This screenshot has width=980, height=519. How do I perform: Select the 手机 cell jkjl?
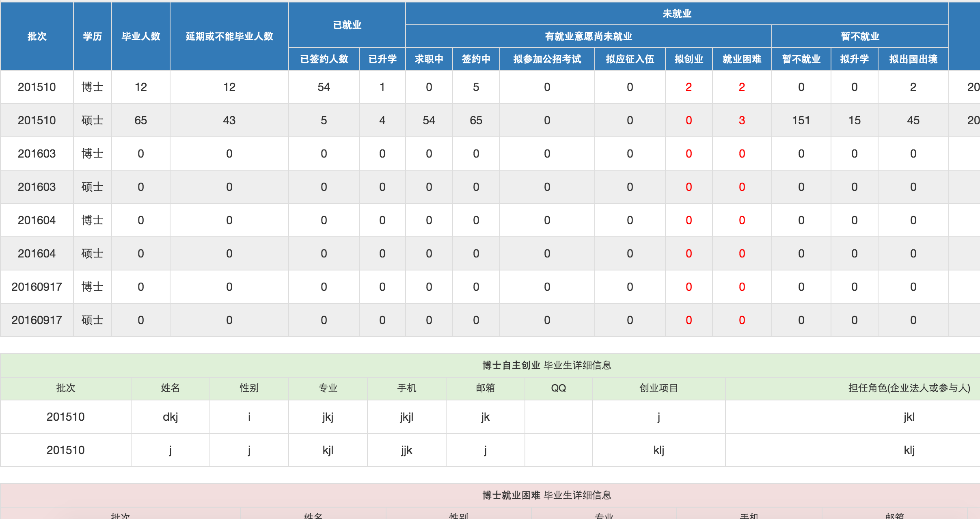[407, 417]
